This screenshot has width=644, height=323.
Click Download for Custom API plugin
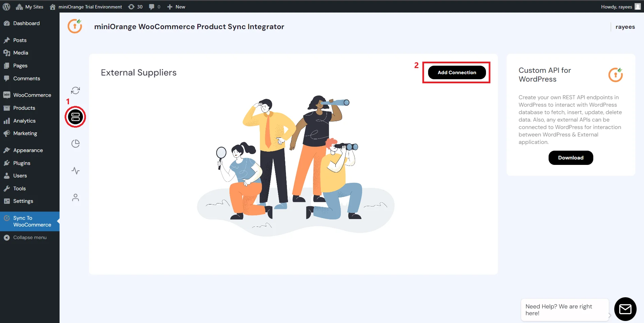571,158
